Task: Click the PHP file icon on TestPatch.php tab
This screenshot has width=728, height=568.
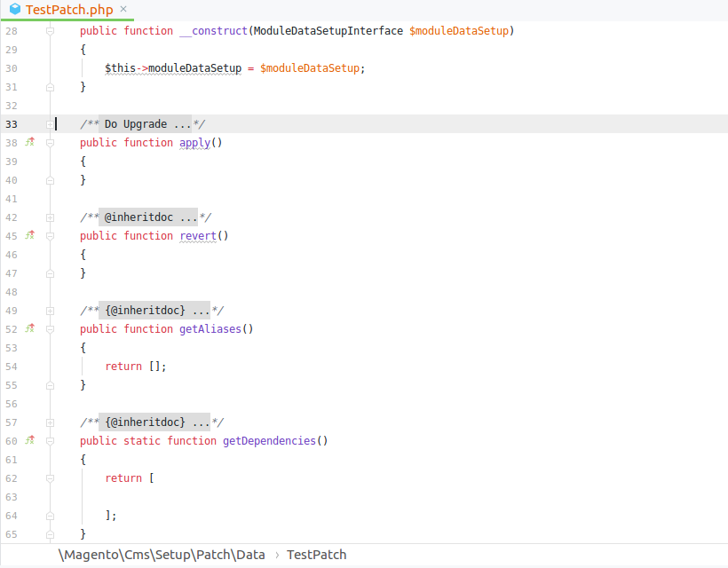Action: click(15, 9)
